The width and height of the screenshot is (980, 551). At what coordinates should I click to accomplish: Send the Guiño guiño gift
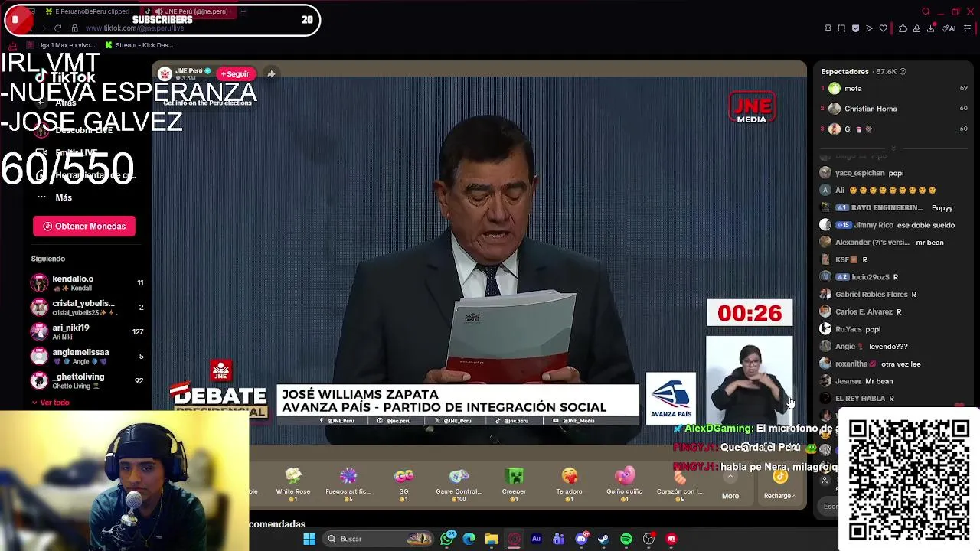pyautogui.click(x=624, y=484)
